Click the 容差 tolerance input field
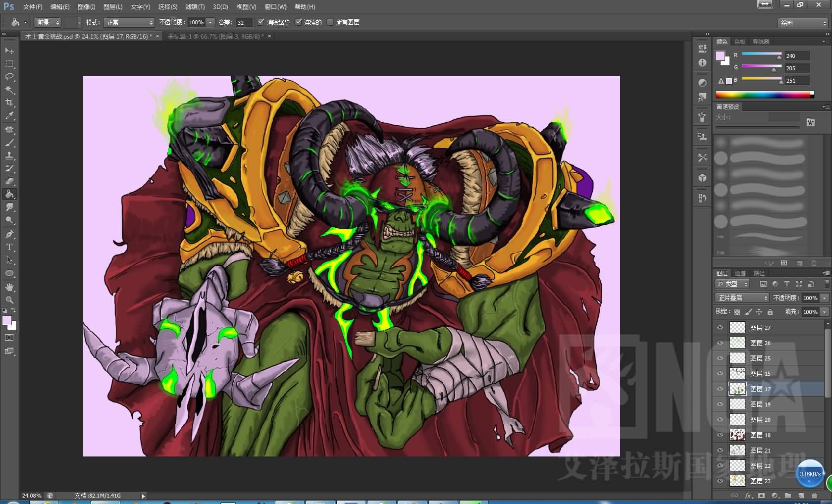The height and width of the screenshot is (504, 832). click(x=243, y=22)
